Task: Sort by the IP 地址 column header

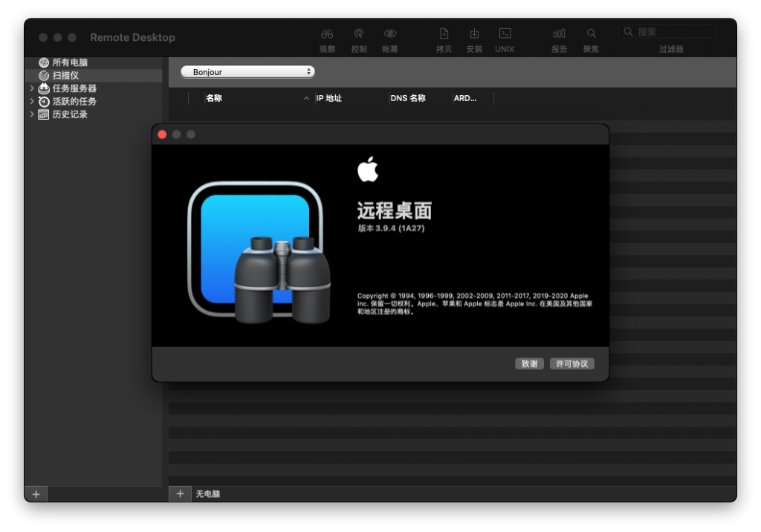Action: pos(352,98)
